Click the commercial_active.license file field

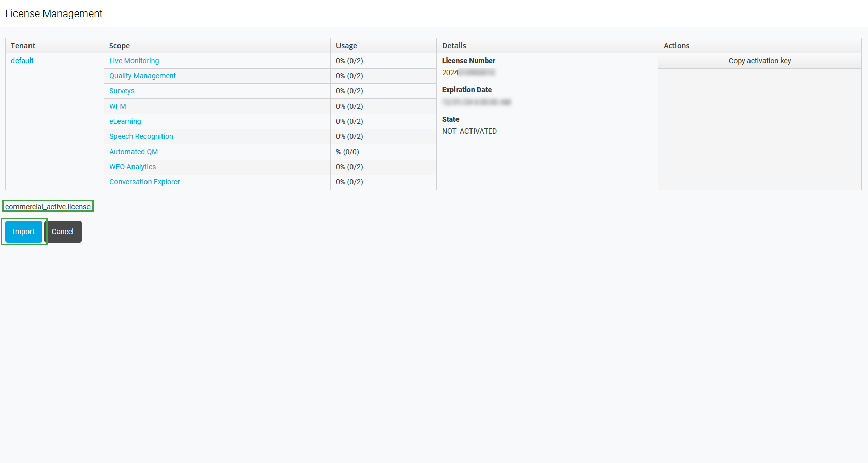tap(48, 207)
